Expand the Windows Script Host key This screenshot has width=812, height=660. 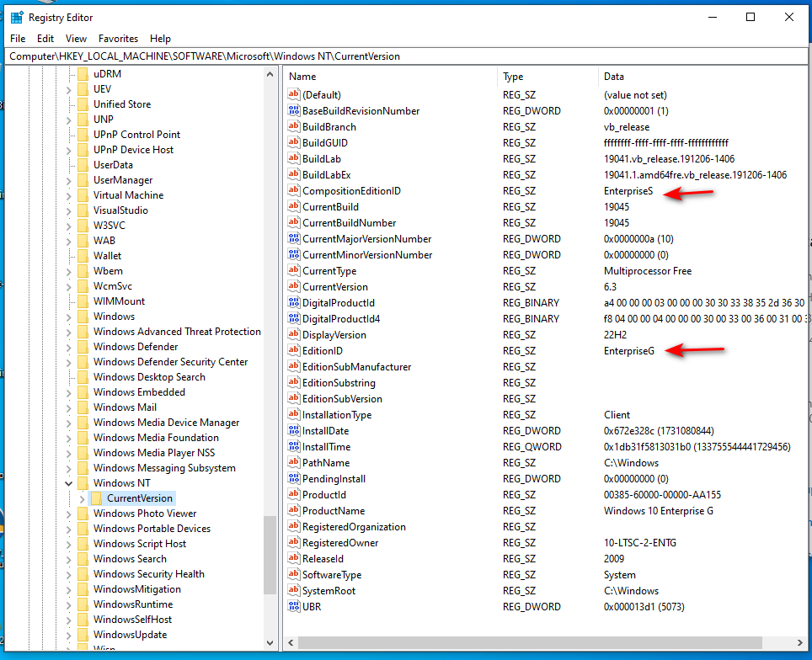coord(68,544)
